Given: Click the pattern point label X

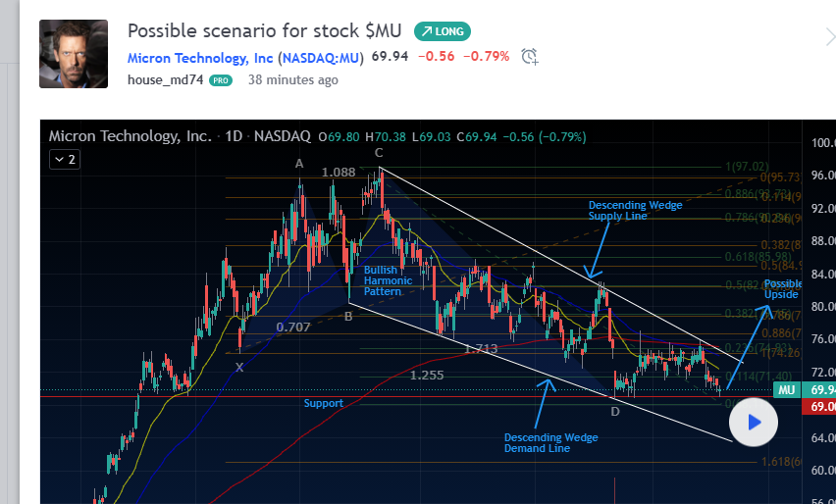Looking at the screenshot, I should tap(239, 367).
